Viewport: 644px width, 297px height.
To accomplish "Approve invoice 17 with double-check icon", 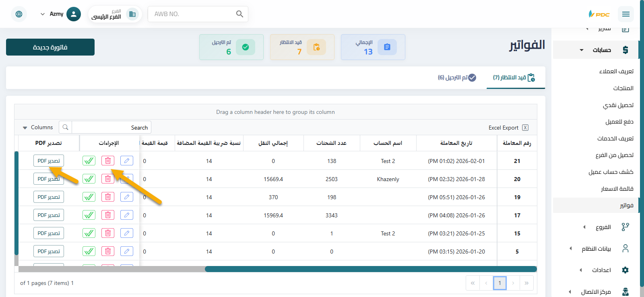I will tap(89, 215).
